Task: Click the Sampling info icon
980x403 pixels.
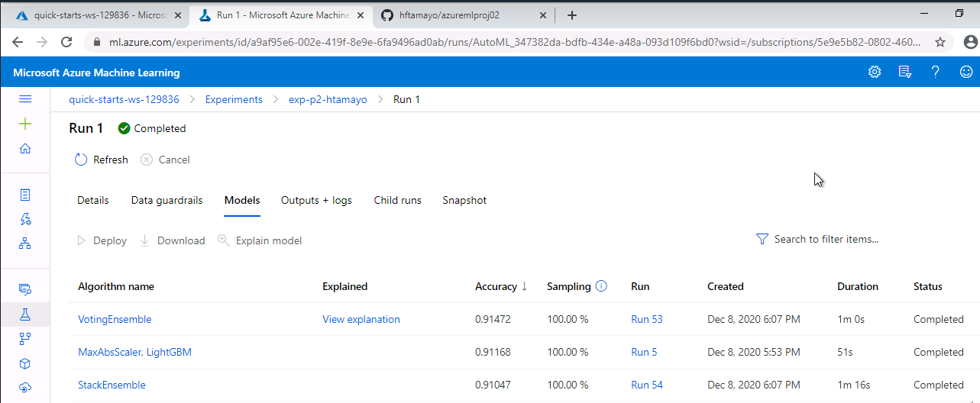Action: [x=601, y=286]
